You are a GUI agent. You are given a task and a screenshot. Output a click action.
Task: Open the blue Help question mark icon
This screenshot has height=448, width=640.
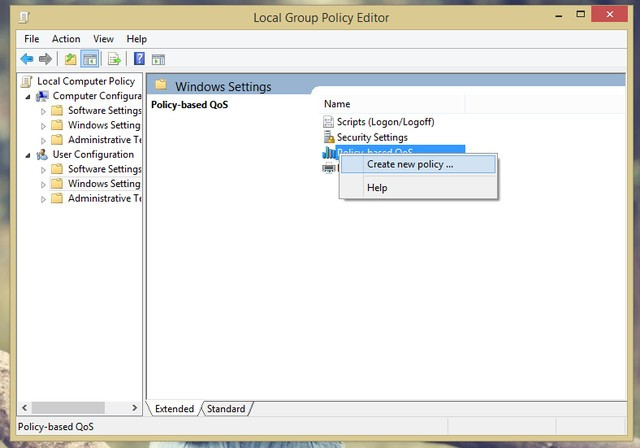click(139, 59)
